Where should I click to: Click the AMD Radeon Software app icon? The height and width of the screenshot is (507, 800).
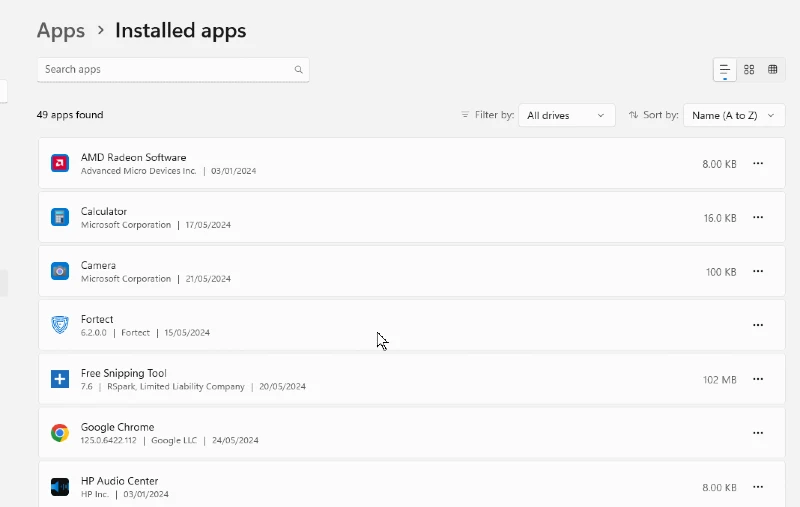pyautogui.click(x=60, y=163)
